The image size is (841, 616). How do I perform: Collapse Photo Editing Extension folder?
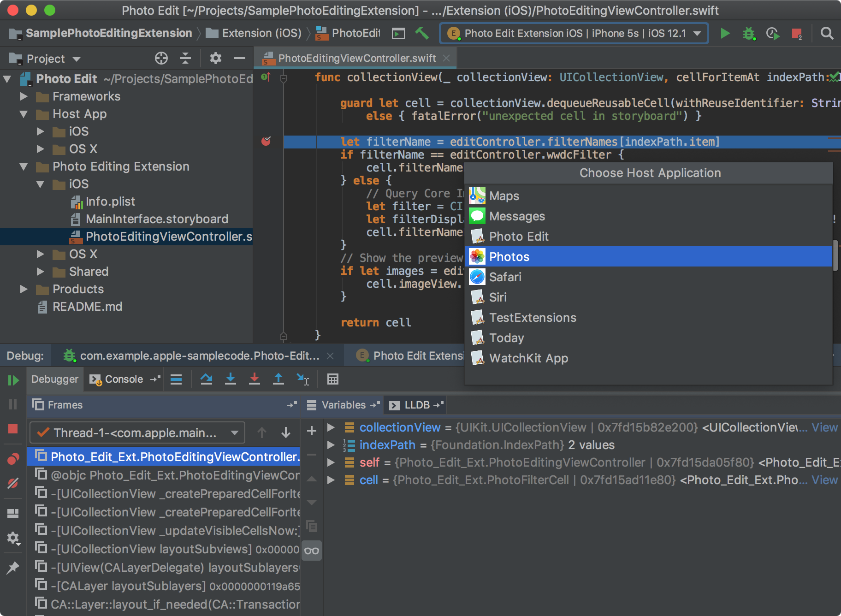pyautogui.click(x=24, y=166)
